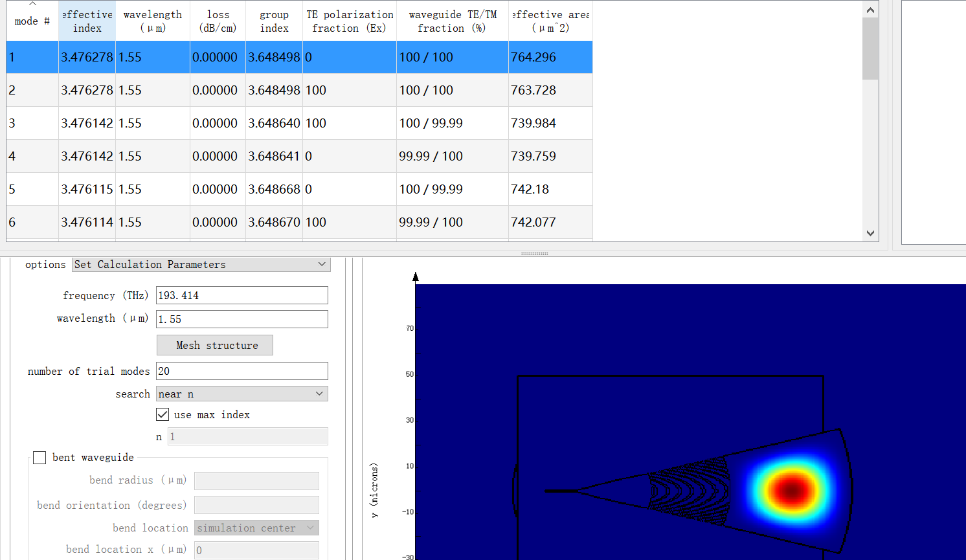This screenshot has height=560, width=966.
Task: Open the options Set Calculation Parameters dropdown
Action: [x=201, y=265]
